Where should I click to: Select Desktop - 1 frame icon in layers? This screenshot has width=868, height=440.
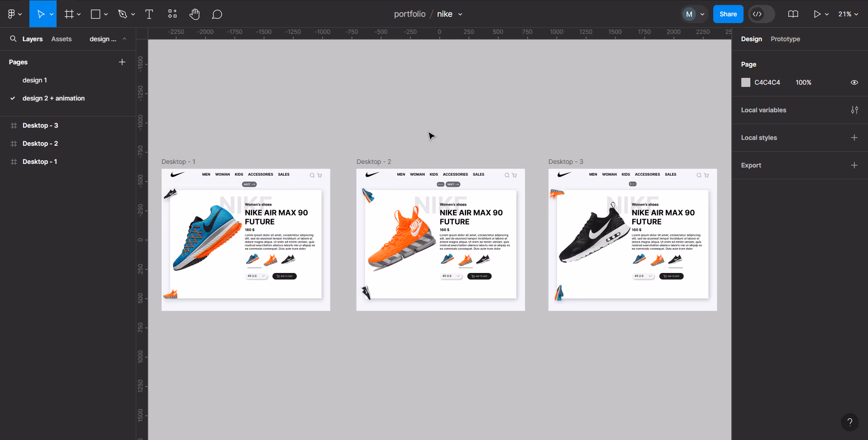(14, 162)
